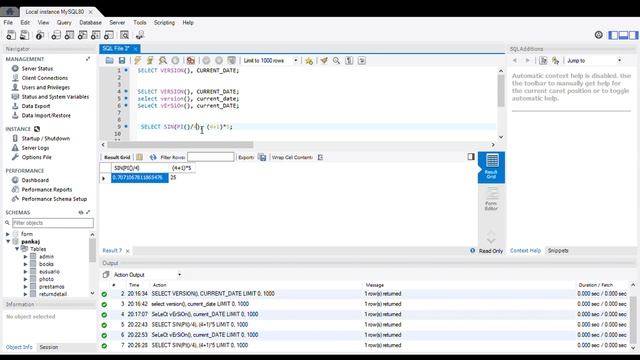This screenshot has width=640, height=360.
Task: Open a SQL script file from main toolbar
Action: coord(24,35)
